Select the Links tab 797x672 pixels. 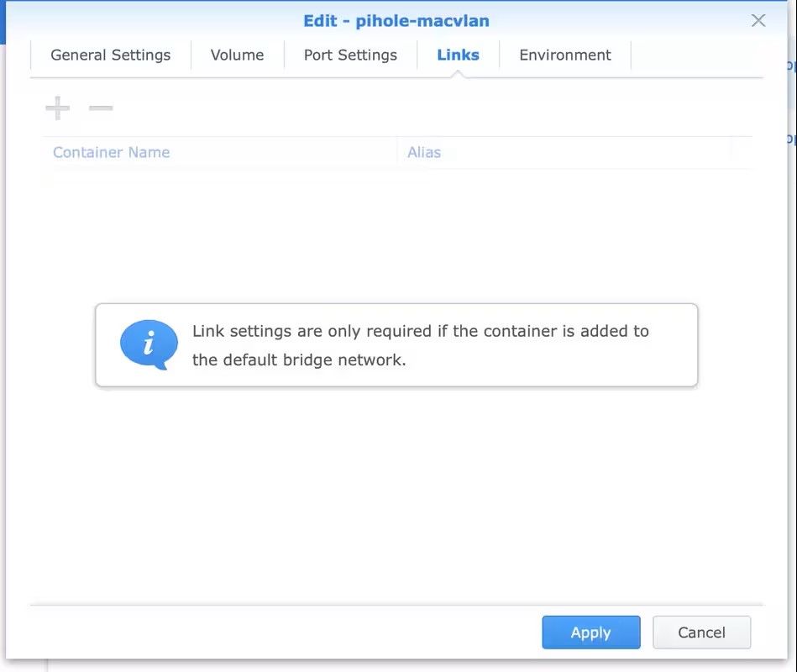(x=458, y=55)
